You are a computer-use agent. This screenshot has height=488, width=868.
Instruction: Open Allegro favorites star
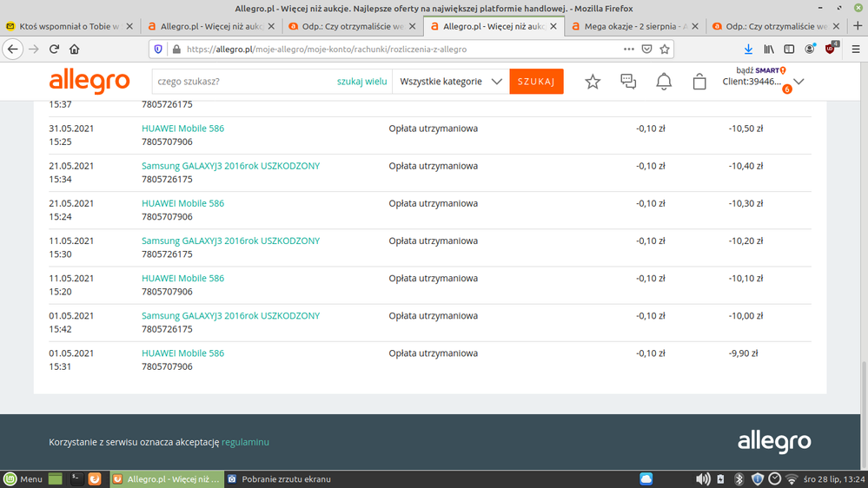click(593, 82)
